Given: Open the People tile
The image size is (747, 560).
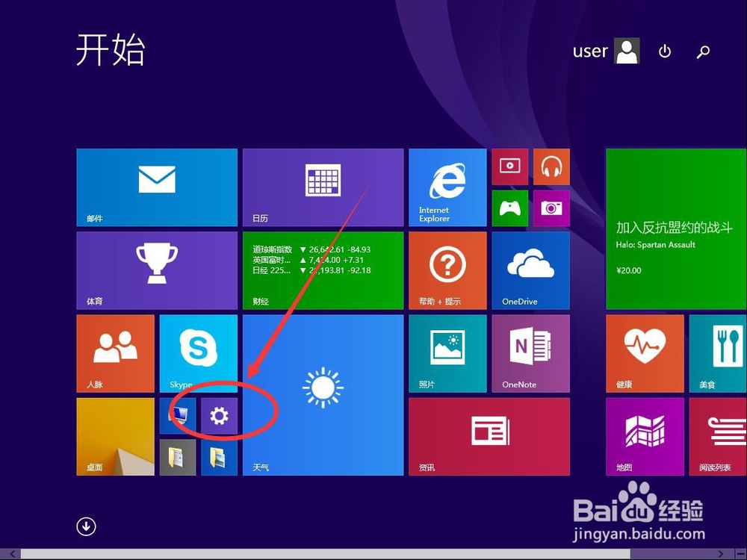Looking at the screenshot, I should click(x=115, y=353).
